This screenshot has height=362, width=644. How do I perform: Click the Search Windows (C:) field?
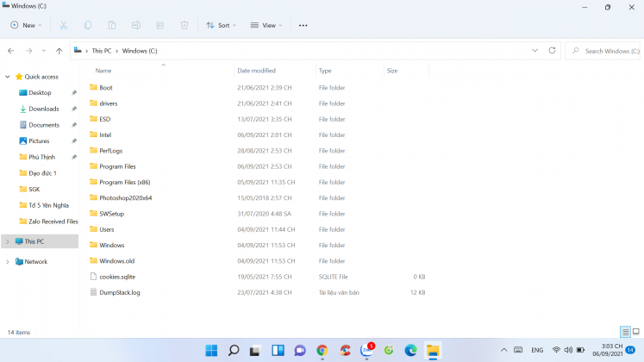606,51
